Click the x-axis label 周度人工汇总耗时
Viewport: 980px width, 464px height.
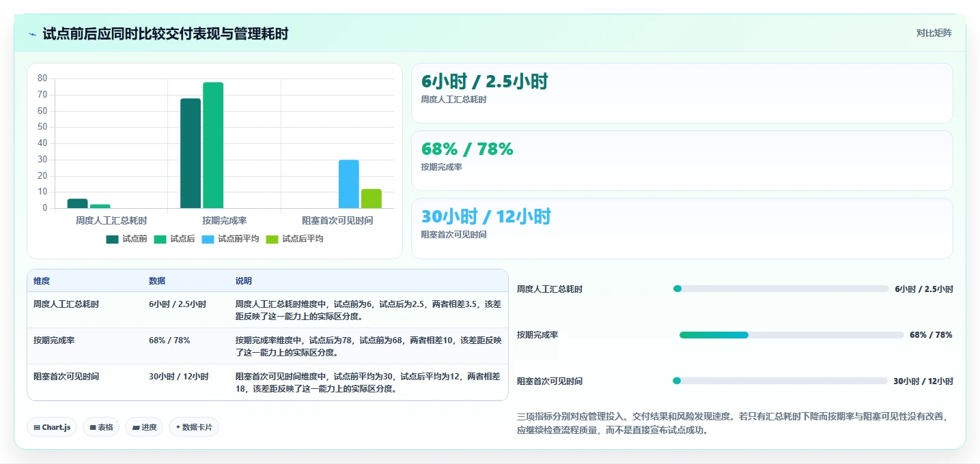(x=111, y=220)
